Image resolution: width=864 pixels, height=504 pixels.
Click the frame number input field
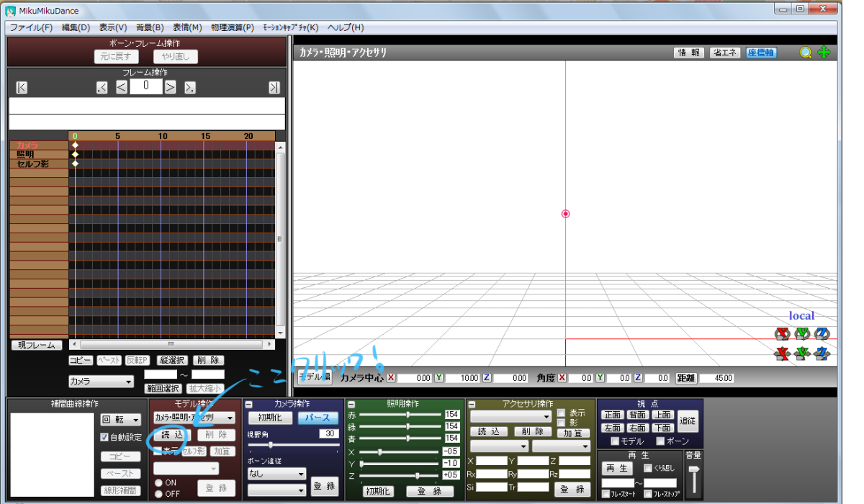[146, 87]
